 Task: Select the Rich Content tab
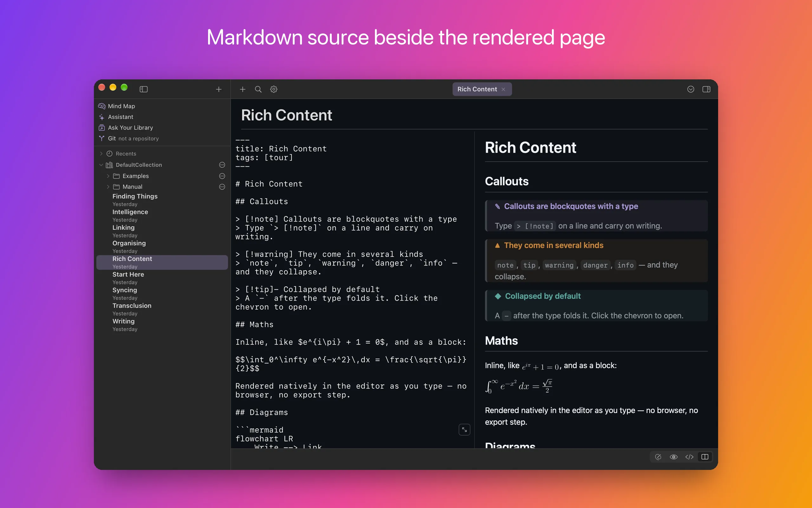coord(477,89)
